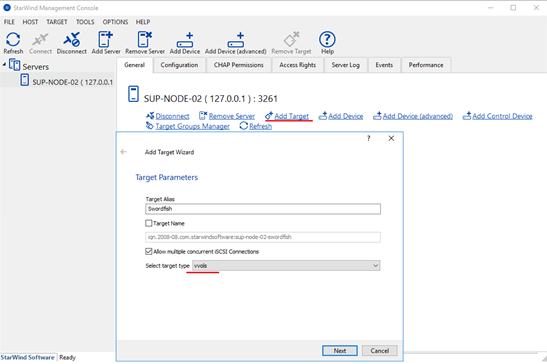Viewport: 547px width, 364px height.
Task: Switch to the Performance tab
Action: [x=426, y=65]
